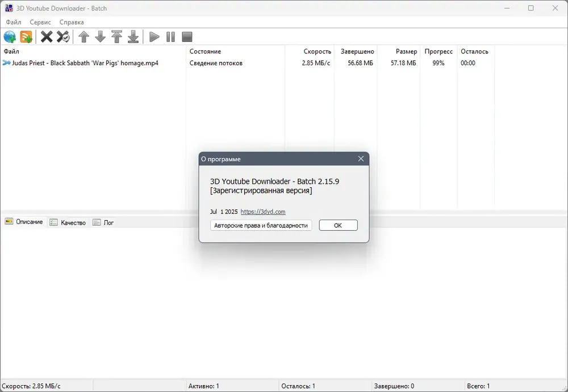Click the 57.18 МБ size cell
This screenshot has height=392, width=568.
(x=403, y=63)
